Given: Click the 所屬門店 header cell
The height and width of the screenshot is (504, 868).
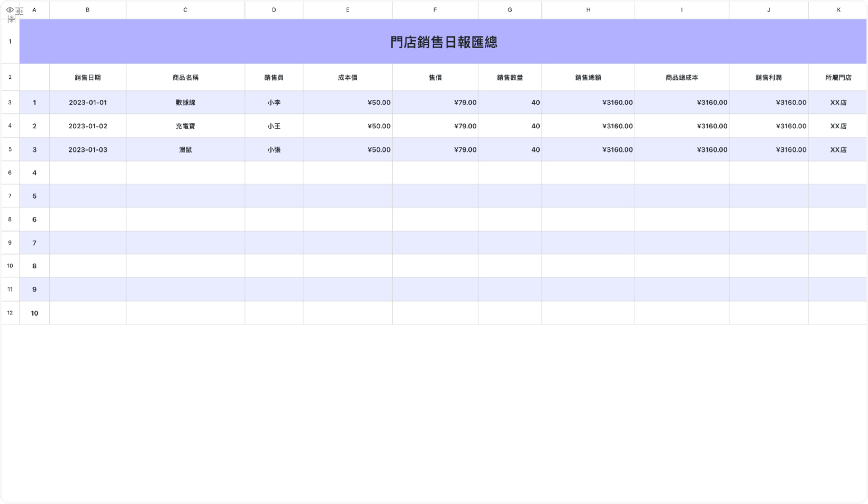Looking at the screenshot, I should (x=838, y=77).
